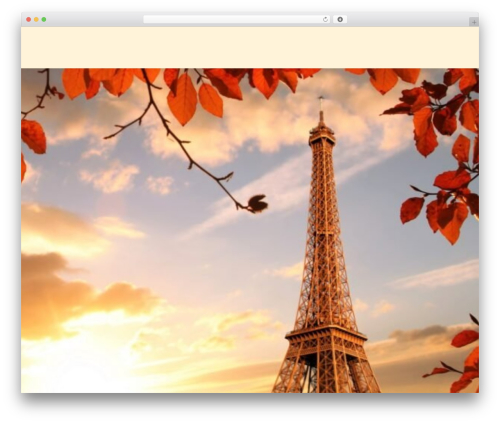
Task: Click the reload page icon
Action: (325, 20)
